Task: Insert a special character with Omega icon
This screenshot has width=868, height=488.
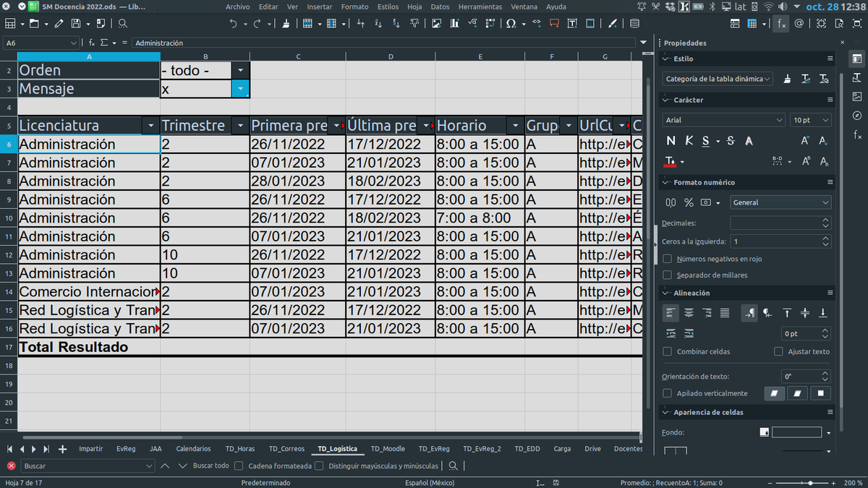Action: pyautogui.click(x=511, y=23)
